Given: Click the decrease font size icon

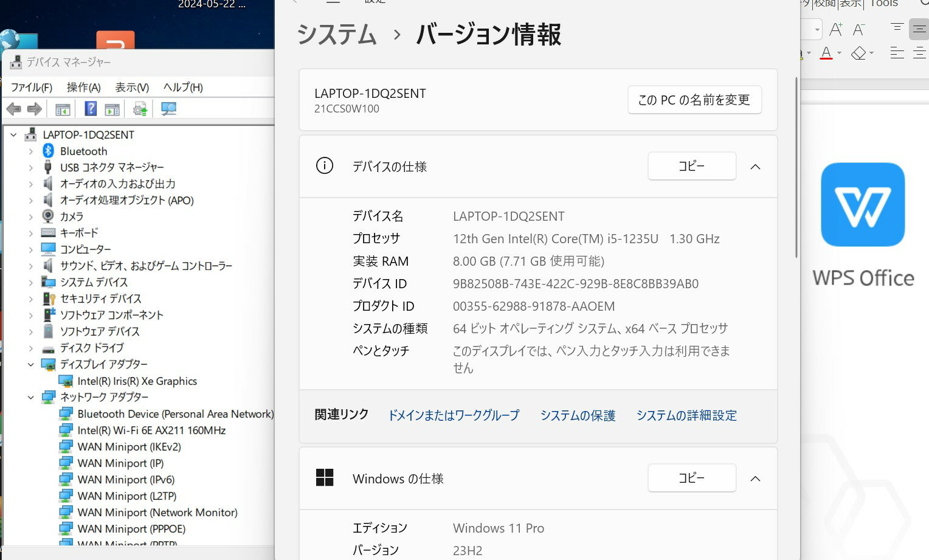Looking at the screenshot, I should (x=859, y=29).
